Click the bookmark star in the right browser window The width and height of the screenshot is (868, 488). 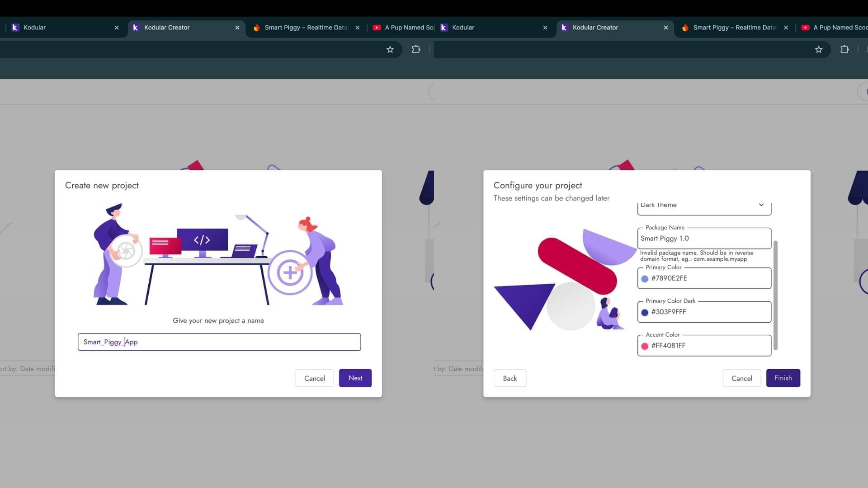click(819, 50)
